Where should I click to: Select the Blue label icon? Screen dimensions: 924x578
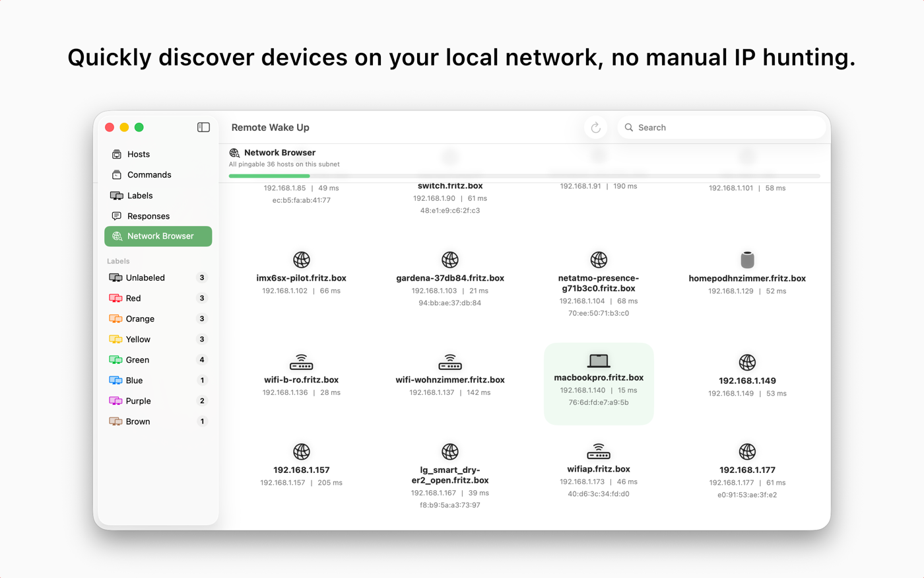click(115, 380)
